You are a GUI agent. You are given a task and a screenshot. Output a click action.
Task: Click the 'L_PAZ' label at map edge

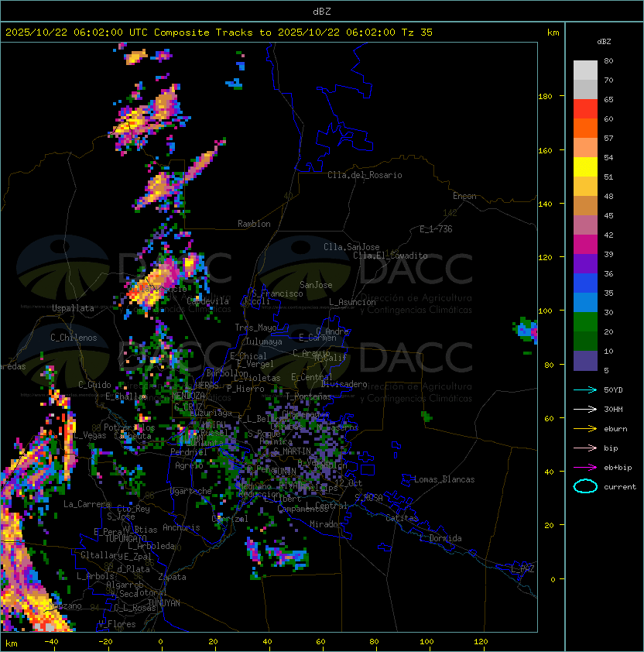[522, 569]
